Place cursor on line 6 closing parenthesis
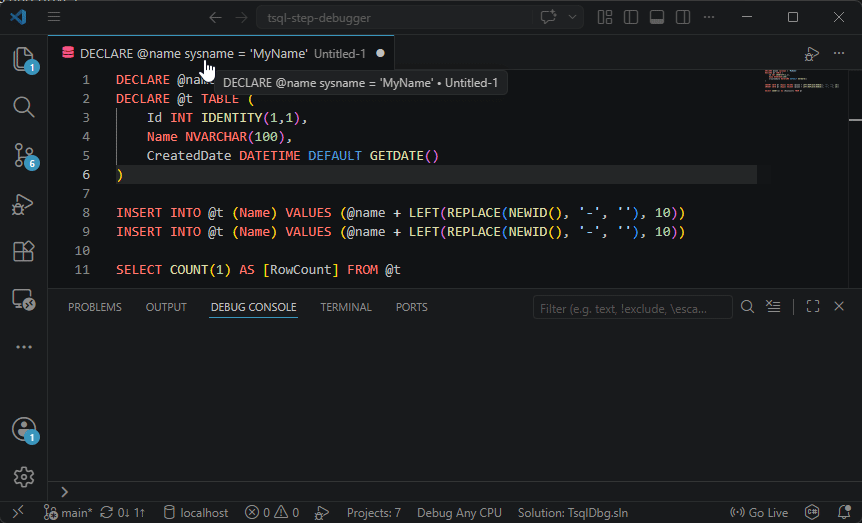862x523 pixels. [119, 175]
